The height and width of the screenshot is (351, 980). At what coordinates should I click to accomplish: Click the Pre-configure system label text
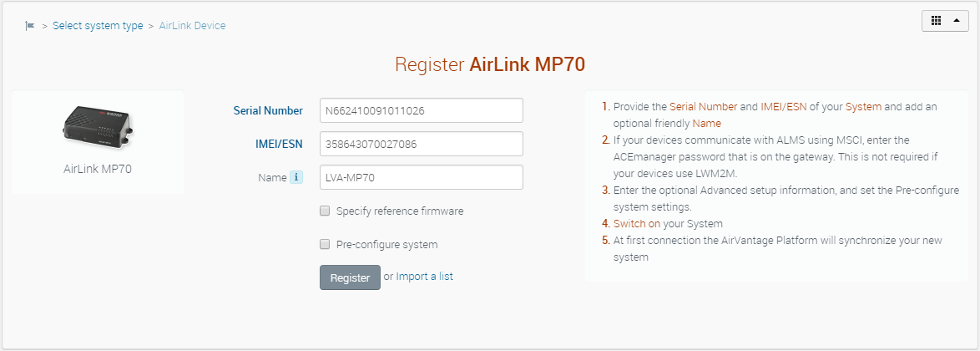(x=386, y=245)
